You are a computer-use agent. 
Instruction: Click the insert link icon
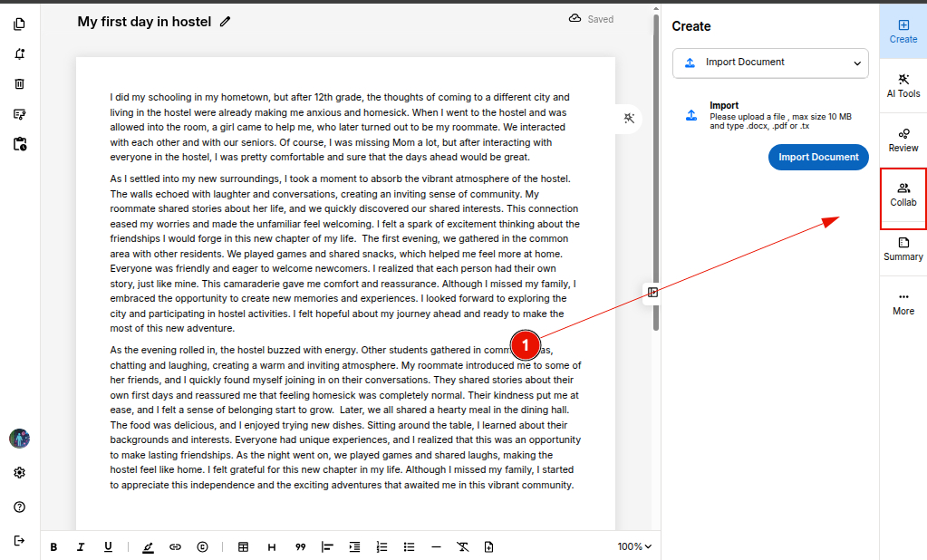[176, 546]
